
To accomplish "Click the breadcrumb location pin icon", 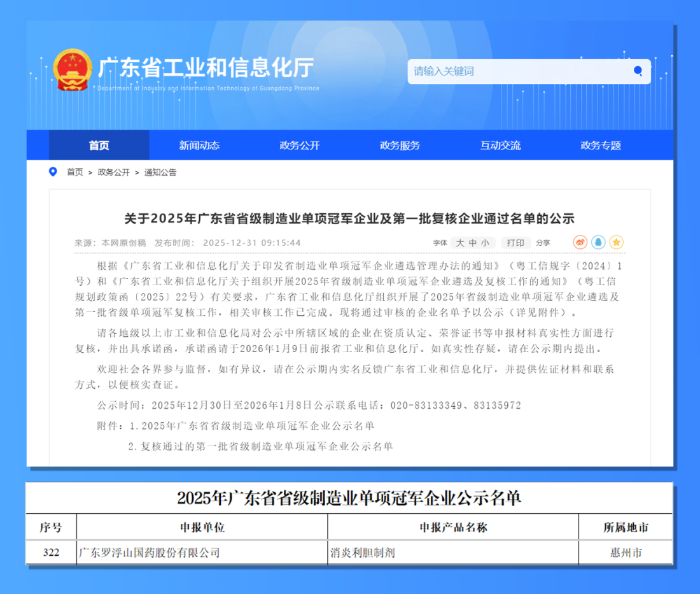I will tap(53, 172).
